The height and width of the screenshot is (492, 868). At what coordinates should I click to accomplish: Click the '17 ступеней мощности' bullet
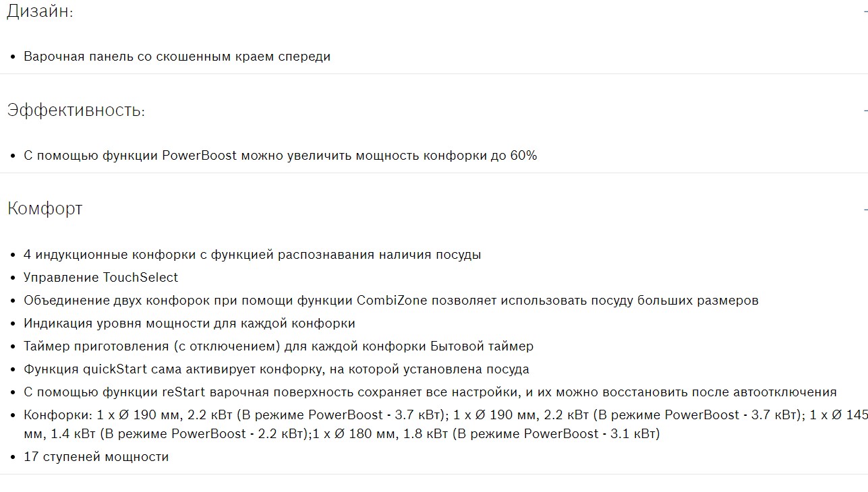(96, 457)
